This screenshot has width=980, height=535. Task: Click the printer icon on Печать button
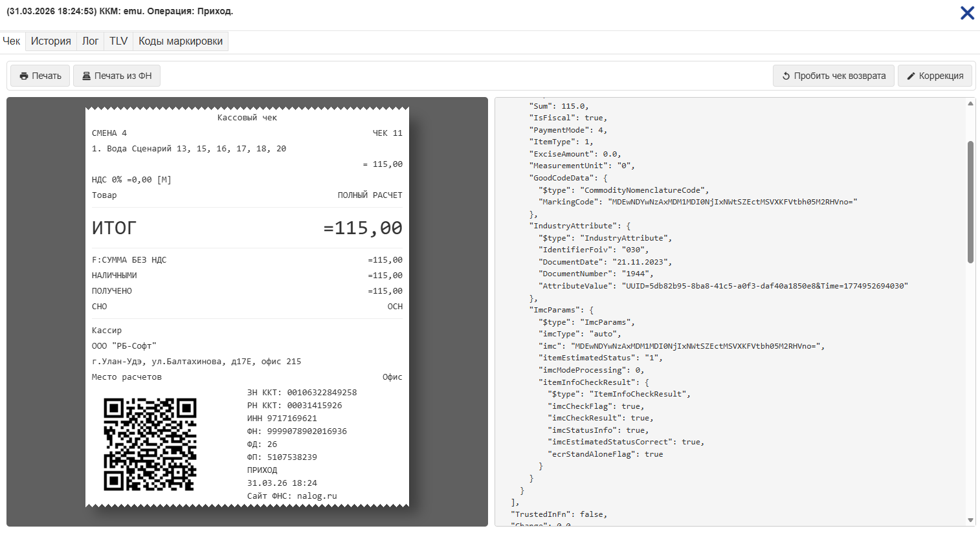coord(24,76)
